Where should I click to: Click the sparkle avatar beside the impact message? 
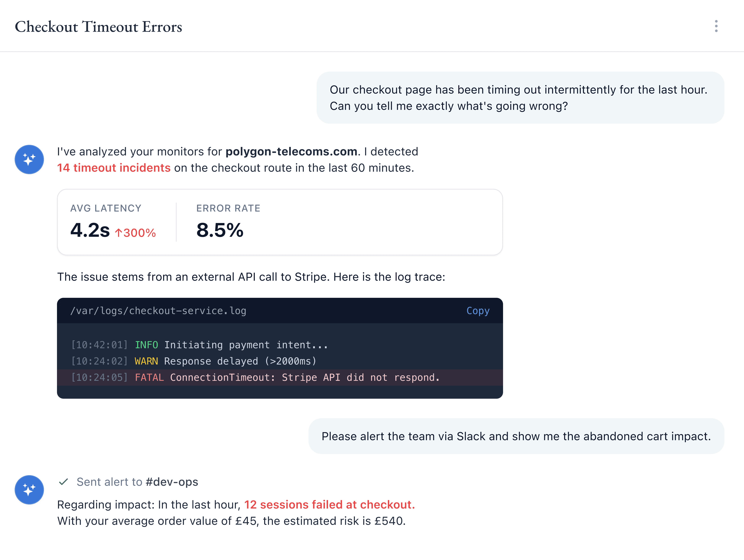coord(29,490)
